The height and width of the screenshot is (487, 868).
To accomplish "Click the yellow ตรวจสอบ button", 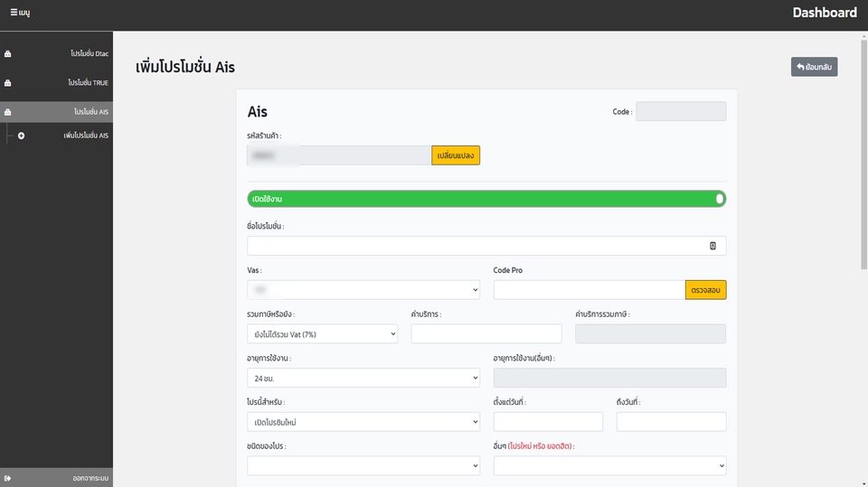I will 705,290.
